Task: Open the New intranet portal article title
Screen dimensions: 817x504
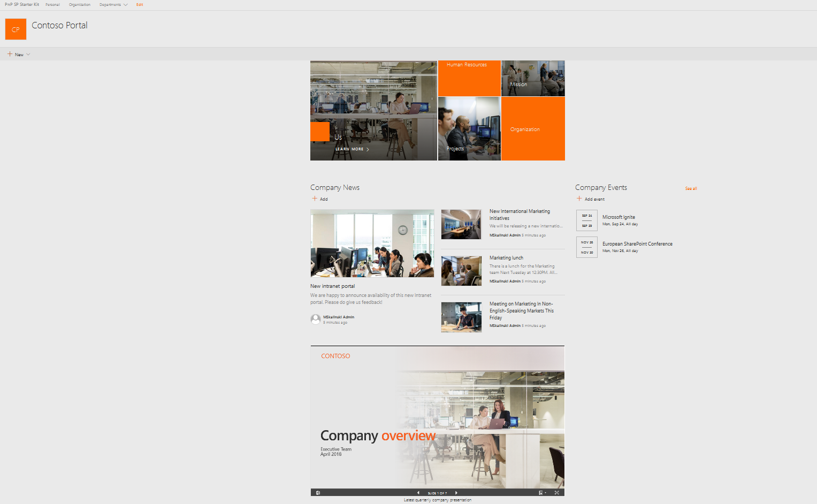Action: tap(332, 286)
